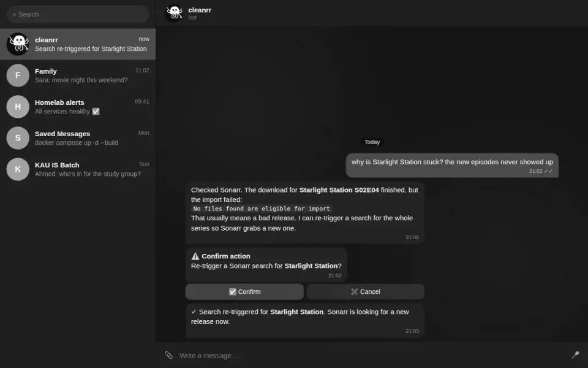Click the 09:41 timestamp on Homelab alerts
Image resolution: width=588 pixels, height=368 pixels.
[x=141, y=101]
